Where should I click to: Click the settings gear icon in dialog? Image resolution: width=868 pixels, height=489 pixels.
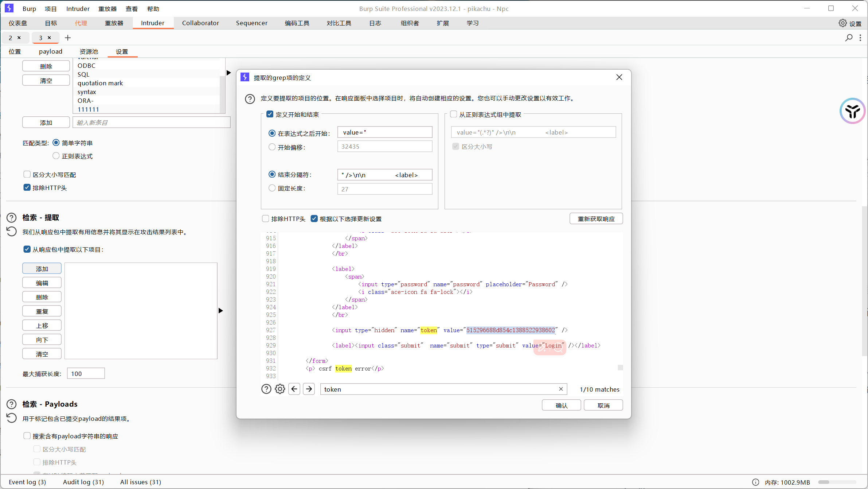280,389
